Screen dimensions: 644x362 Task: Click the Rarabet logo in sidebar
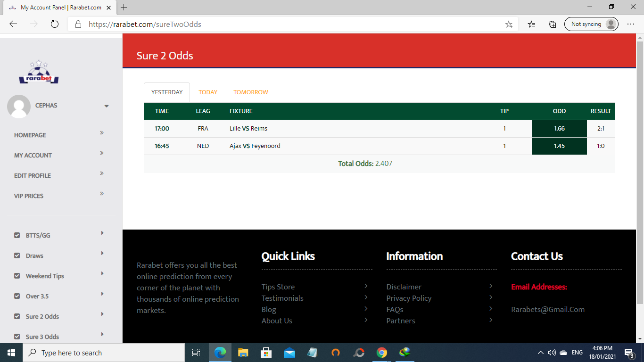(39, 73)
